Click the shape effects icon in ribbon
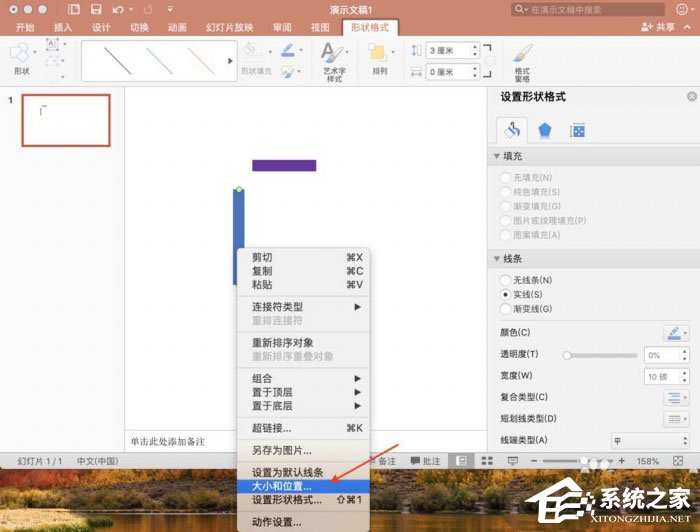 [288, 71]
